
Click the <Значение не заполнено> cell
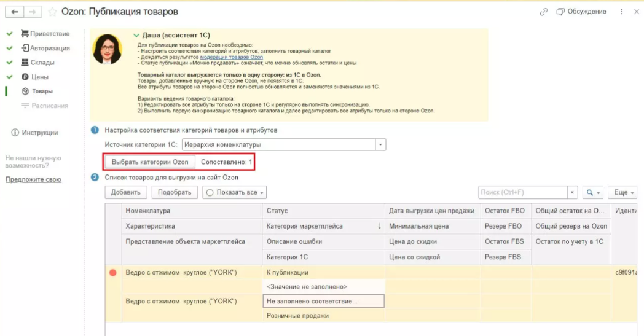tap(324, 287)
